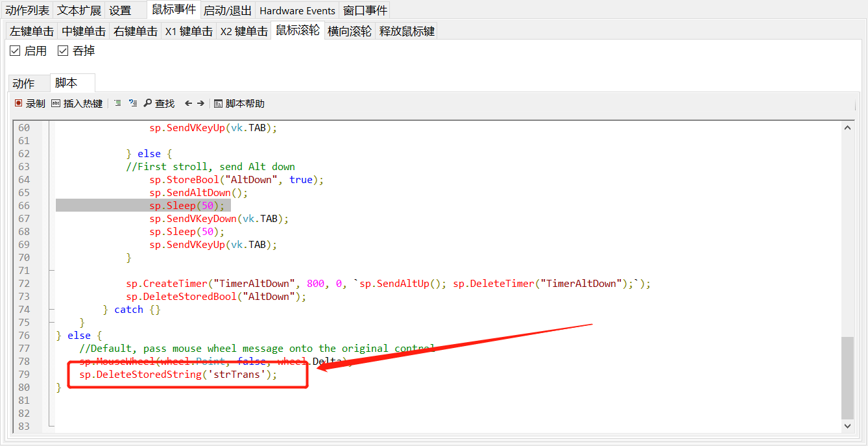This screenshot has height=446, width=868.
Task: Select the 中键单击 sub-tab
Action: click(x=84, y=31)
